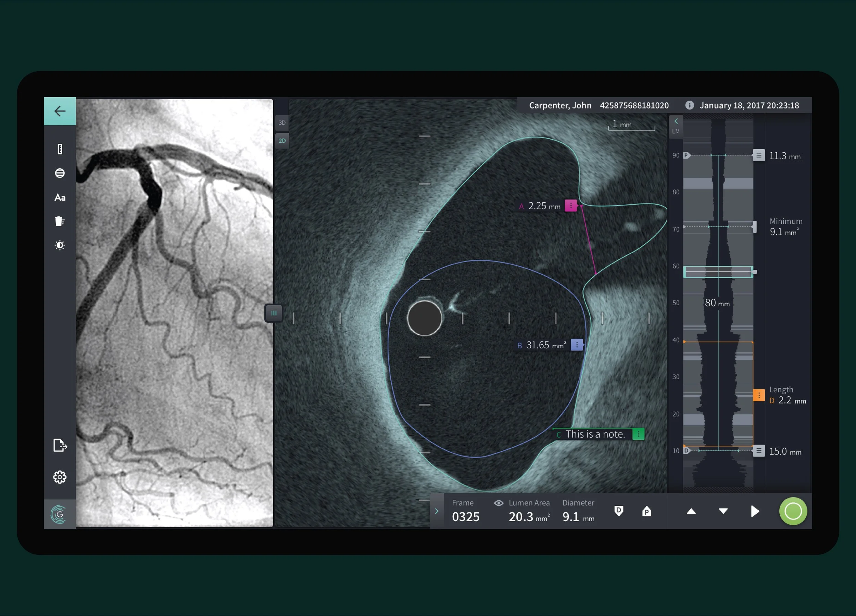Open the brightness adjustment tool
Image resolution: width=856 pixels, height=616 pixels.
[60, 245]
